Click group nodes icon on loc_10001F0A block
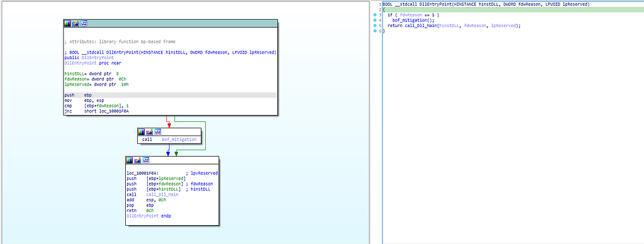The height and width of the screenshot is (244, 644). 146,160
